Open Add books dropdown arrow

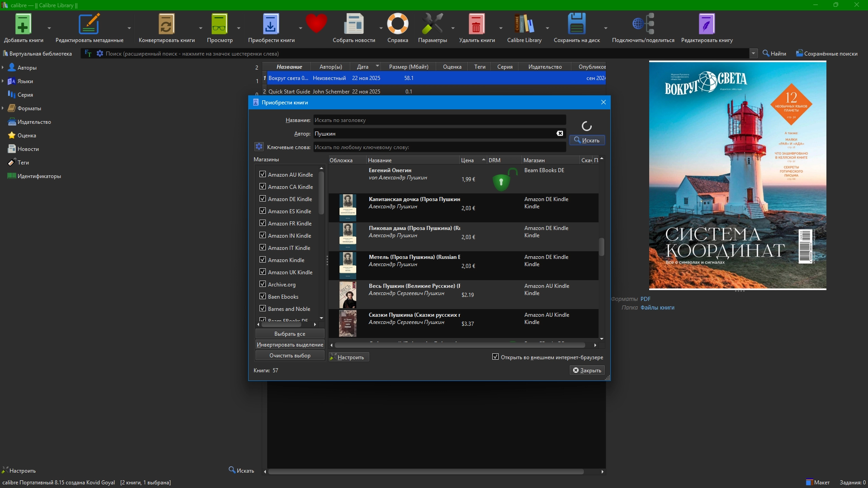click(x=49, y=28)
